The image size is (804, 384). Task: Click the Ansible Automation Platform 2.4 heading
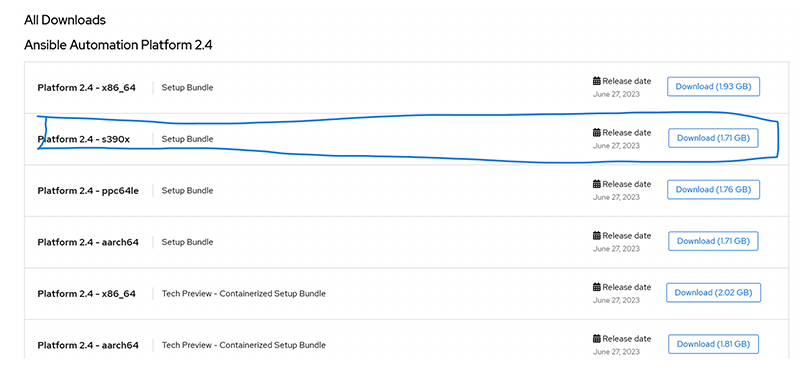pos(118,46)
